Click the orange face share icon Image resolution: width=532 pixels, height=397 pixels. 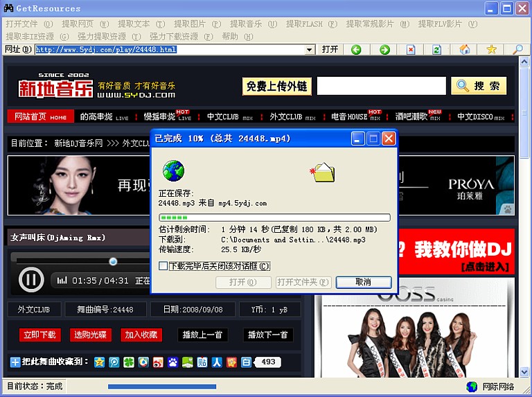231,362
